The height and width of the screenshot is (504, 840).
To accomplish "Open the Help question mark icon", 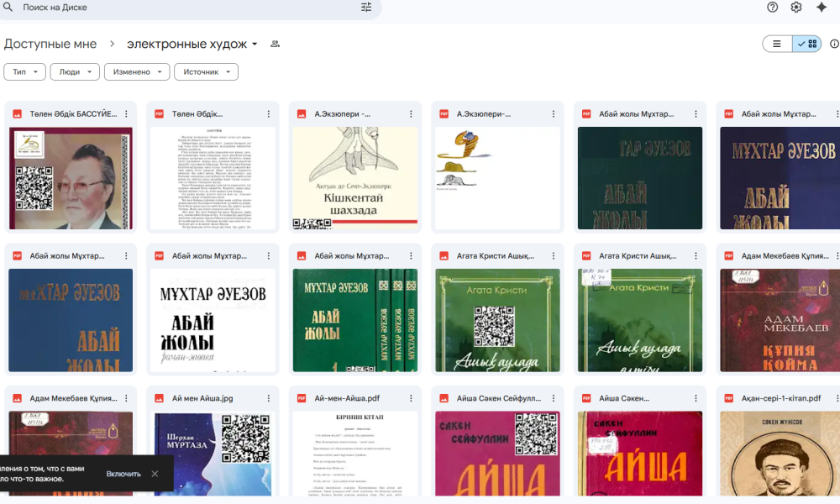I will 772,8.
